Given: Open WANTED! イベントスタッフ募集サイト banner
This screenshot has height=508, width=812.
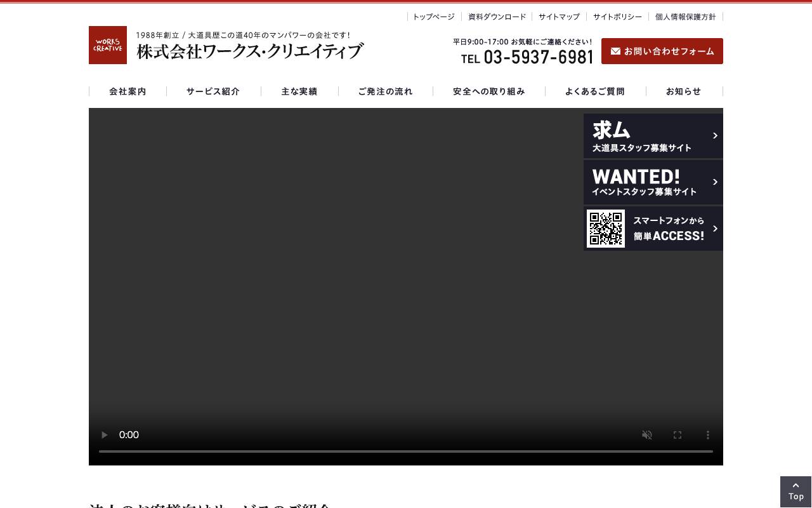Looking at the screenshot, I should 653,182.
